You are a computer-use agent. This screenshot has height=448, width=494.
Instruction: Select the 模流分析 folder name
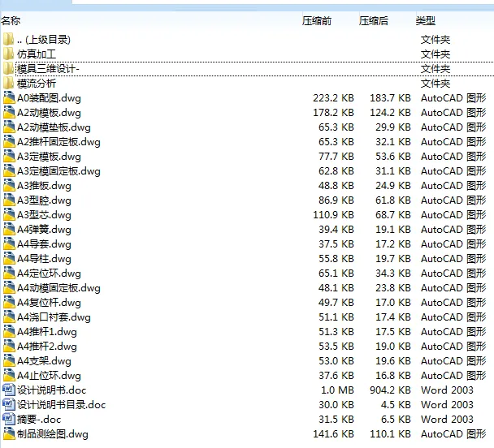click(x=37, y=84)
